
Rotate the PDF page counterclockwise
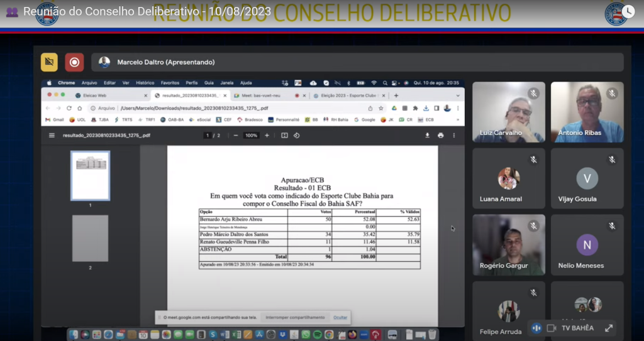coord(297,135)
